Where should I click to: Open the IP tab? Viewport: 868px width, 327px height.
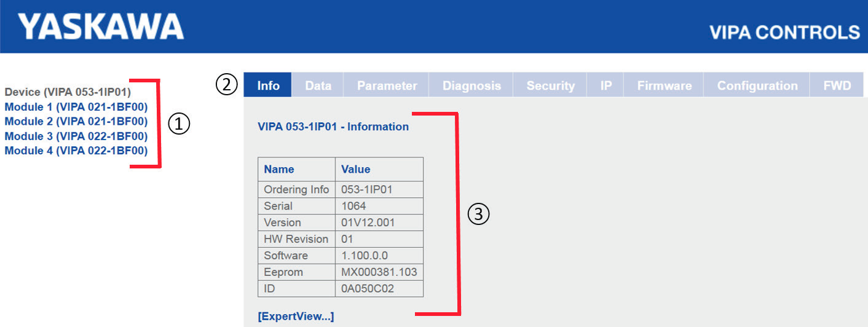coord(606,85)
